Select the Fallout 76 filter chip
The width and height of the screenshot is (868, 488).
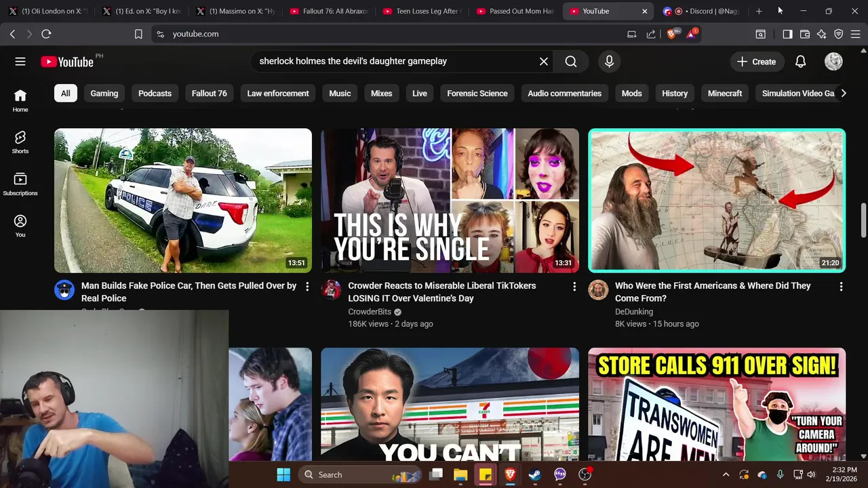point(210,94)
